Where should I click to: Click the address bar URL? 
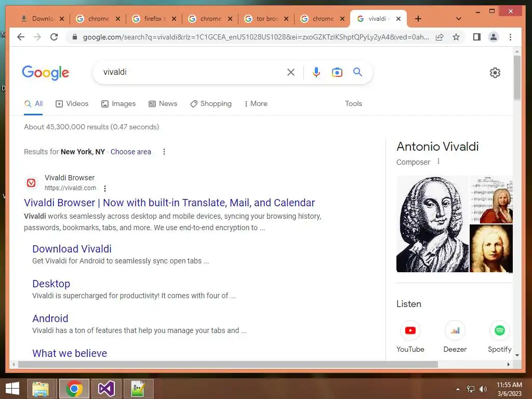(x=256, y=37)
